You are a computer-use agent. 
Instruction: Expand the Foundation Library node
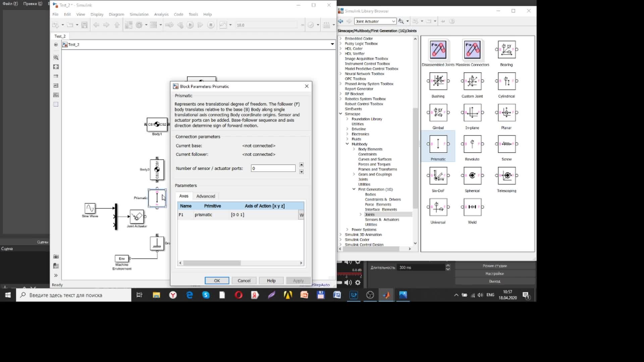click(347, 119)
